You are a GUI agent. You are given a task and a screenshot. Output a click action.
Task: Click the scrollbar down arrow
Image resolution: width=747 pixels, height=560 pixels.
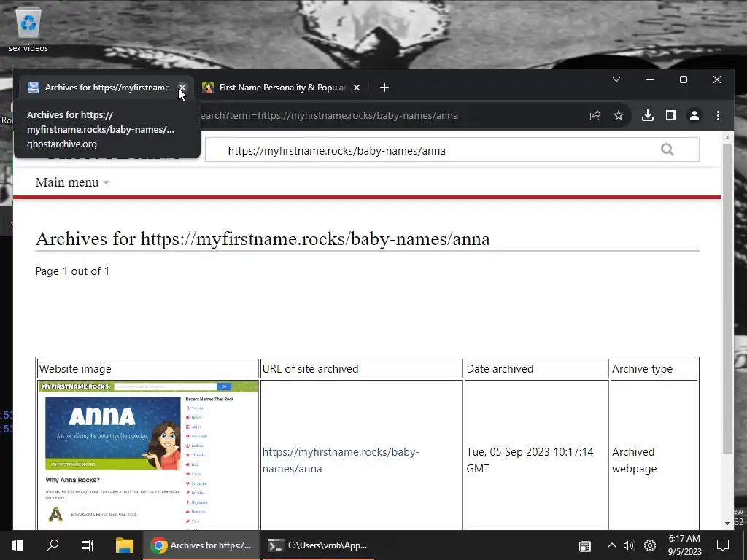click(x=727, y=524)
